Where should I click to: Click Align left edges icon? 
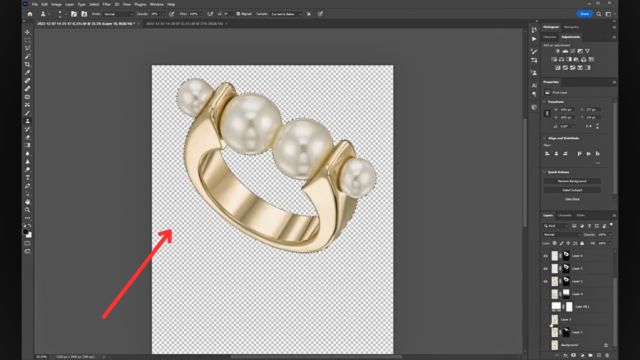pos(547,154)
